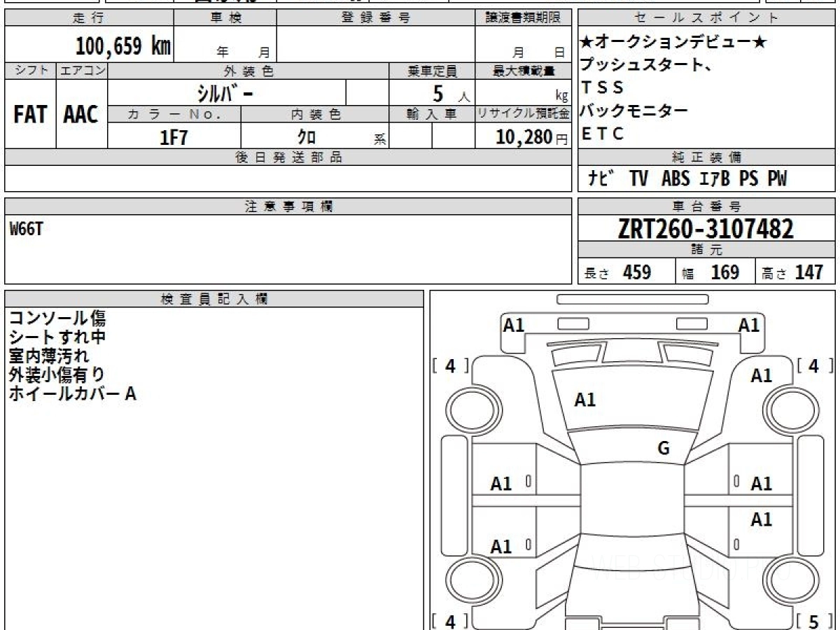840x630 pixels.
Task: Select the FAT shift value
Action: [30, 115]
